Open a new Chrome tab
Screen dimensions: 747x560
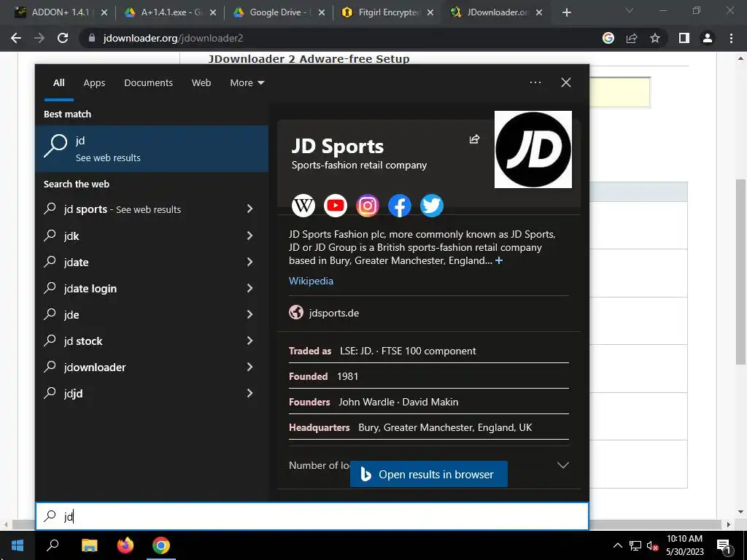point(566,12)
